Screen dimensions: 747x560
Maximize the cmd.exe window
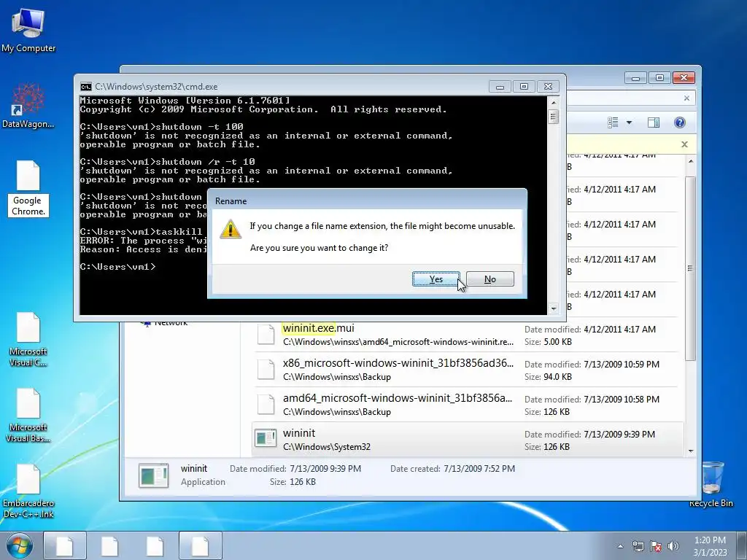524,87
